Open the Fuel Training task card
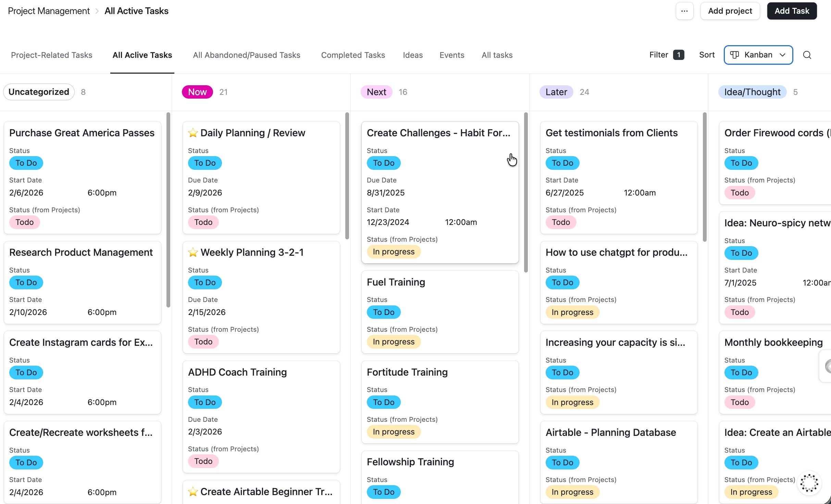Viewport: 831px width, 504px height. point(439,312)
